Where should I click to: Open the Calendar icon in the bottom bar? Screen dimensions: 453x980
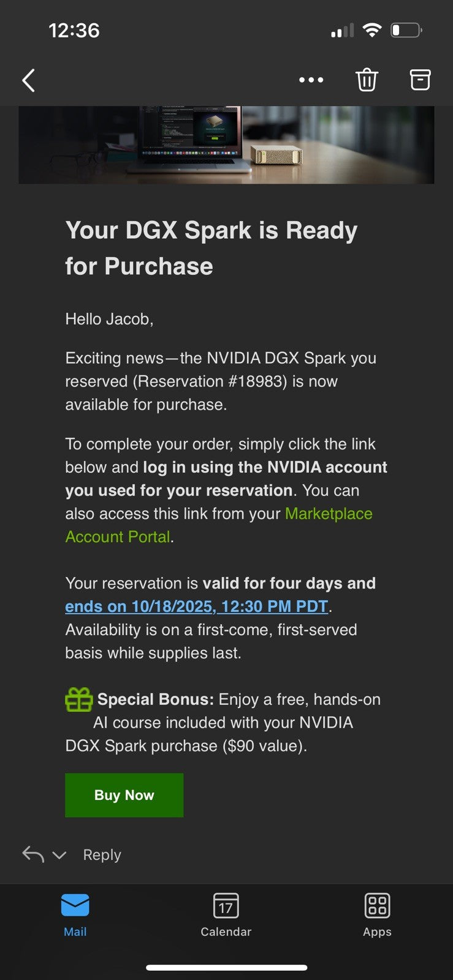click(x=226, y=905)
